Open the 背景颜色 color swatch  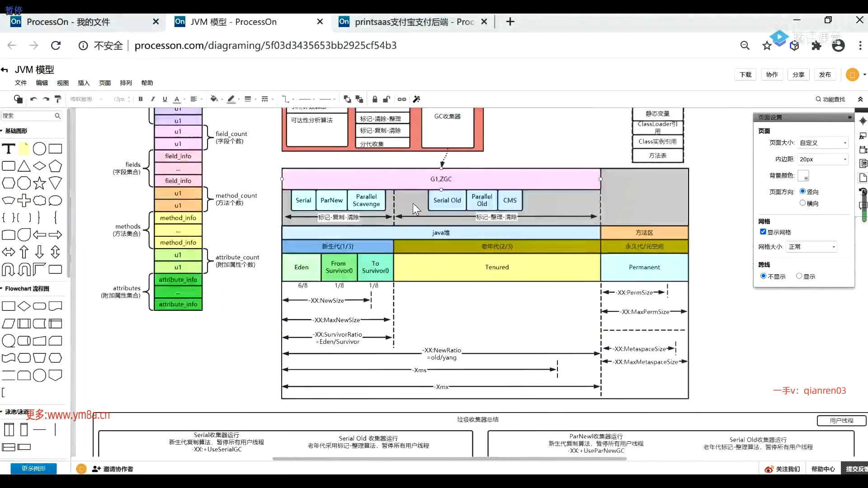pos(803,176)
